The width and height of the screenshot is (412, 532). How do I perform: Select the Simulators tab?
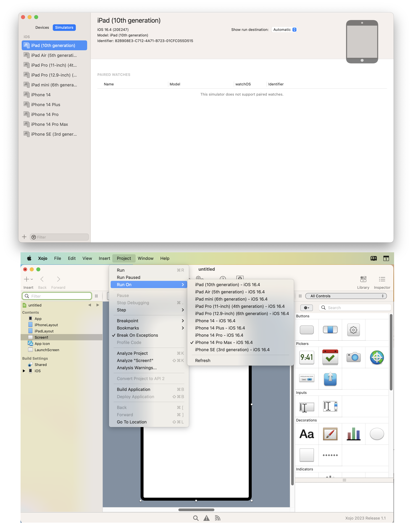tap(64, 28)
